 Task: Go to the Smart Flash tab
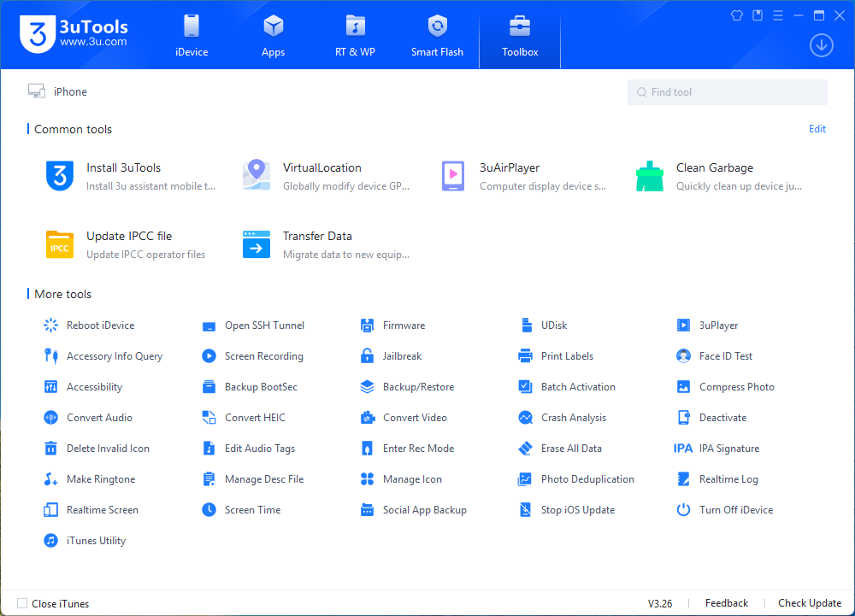coord(437,36)
